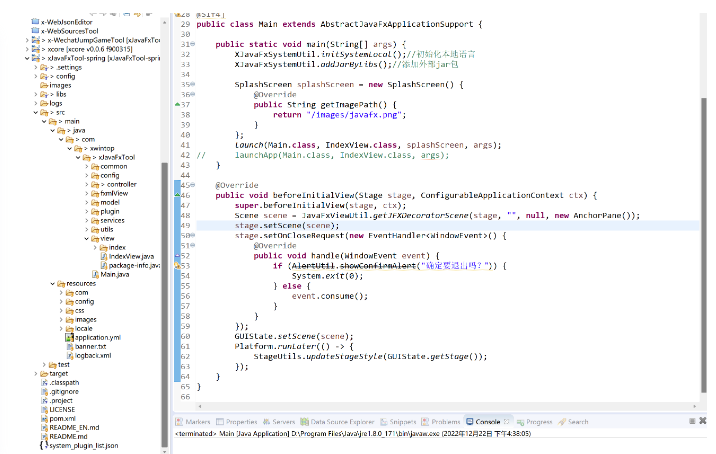This screenshot has width=716, height=454.
Task: Collapse the handle method fold at line 51
Action: click(193, 245)
